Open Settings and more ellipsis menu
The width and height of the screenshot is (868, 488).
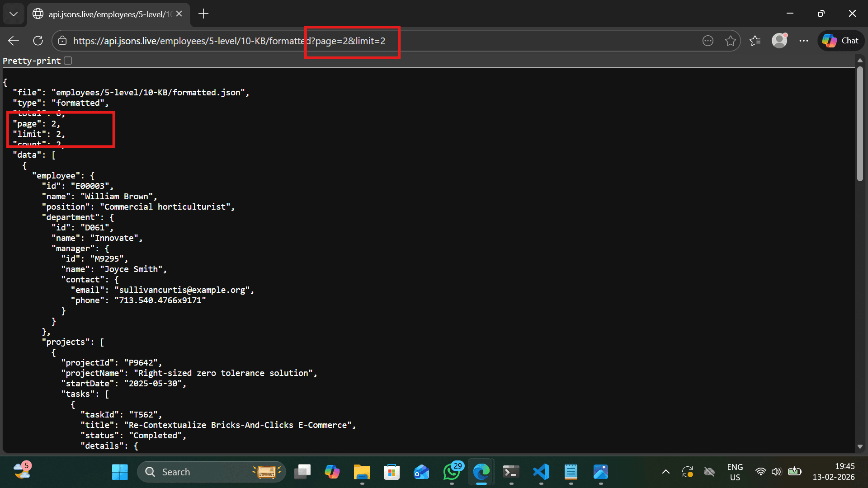pos(803,41)
